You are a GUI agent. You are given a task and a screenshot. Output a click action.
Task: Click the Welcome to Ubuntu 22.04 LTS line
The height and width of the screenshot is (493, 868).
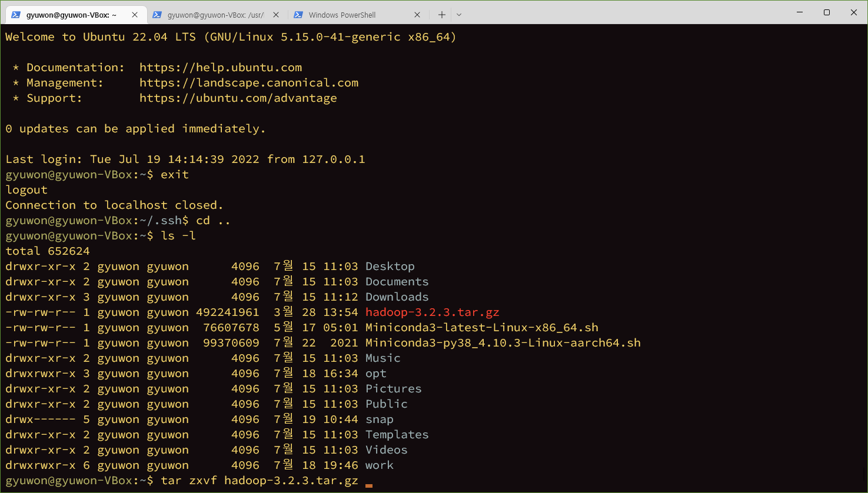pyautogui.click(x=231, y=37)
